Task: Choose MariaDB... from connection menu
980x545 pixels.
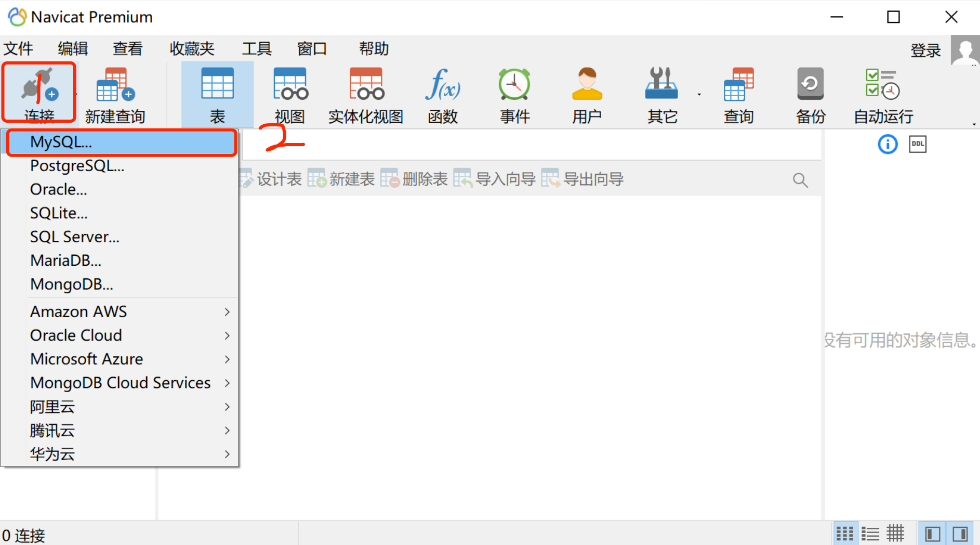Action: point(120,261)
